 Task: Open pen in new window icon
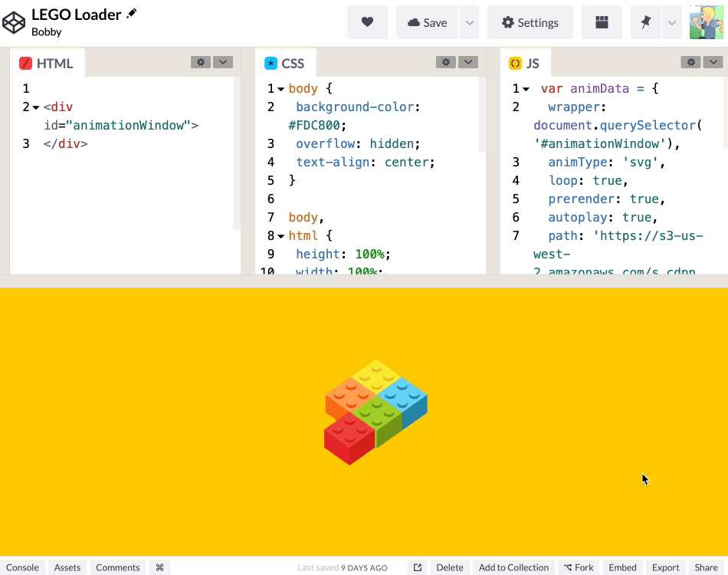pyautogui.click(x=418, y=567)
